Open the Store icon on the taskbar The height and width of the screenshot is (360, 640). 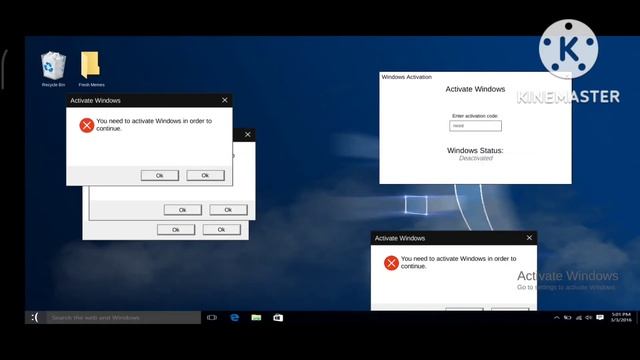click(278, 317)
